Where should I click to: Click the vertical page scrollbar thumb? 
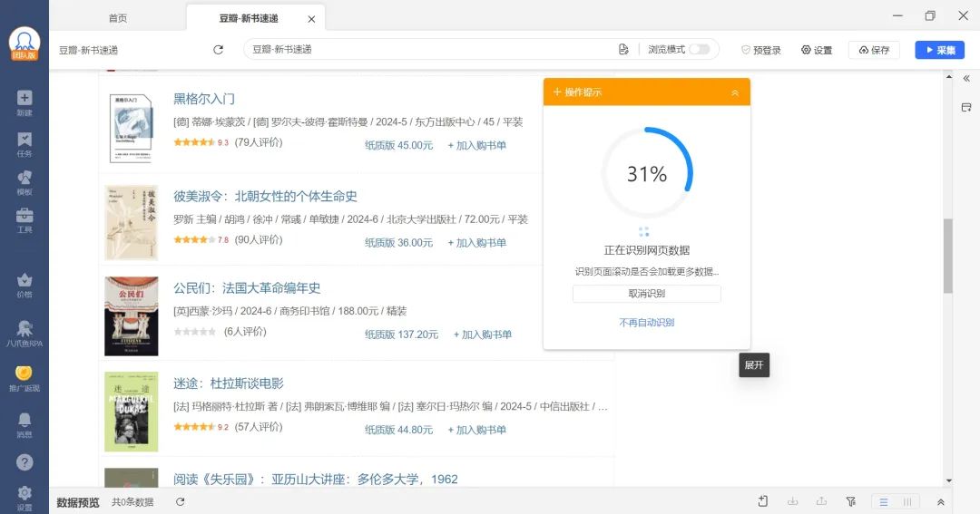point(948,256)
